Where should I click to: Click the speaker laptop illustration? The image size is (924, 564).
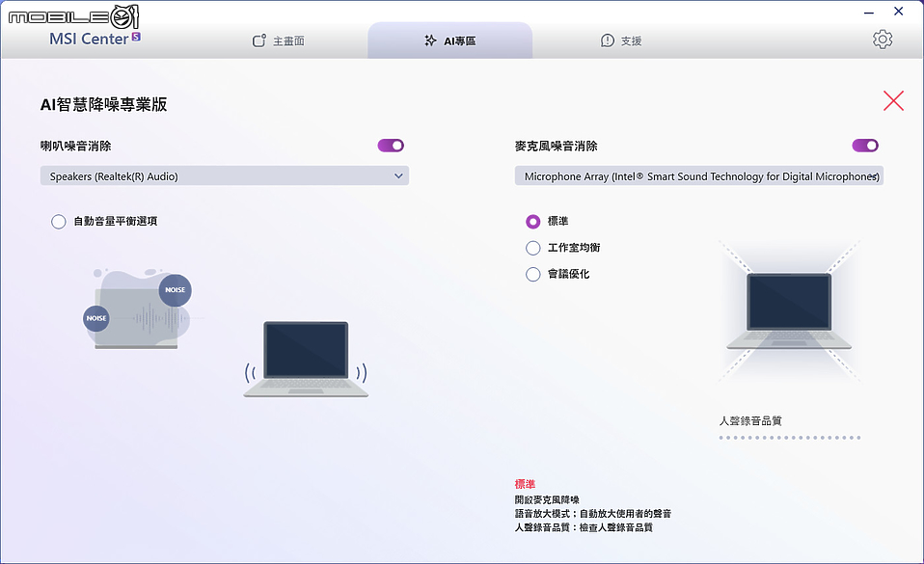306,359
